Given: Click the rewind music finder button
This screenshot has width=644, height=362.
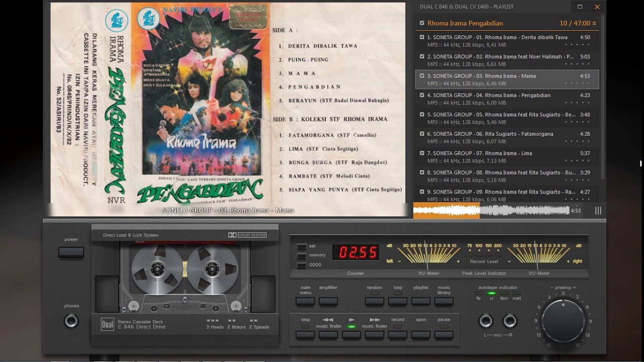Looking at the screenshot, I should 329,335.
